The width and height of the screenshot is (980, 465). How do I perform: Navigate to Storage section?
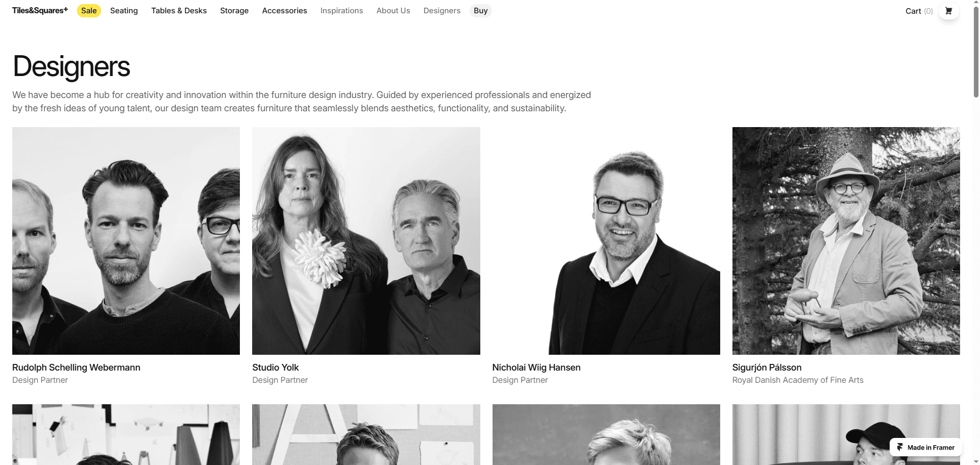pyautogui.click(x=234, y=11)
